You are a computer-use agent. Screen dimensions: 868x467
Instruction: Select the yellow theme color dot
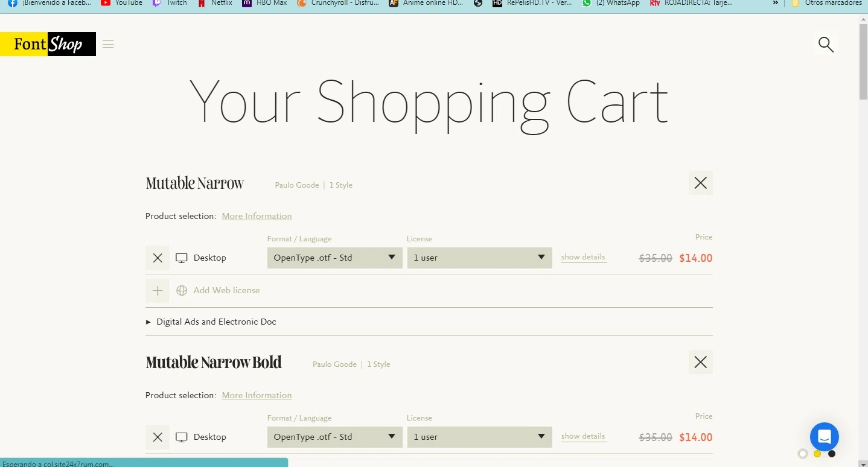click(817, 454)
